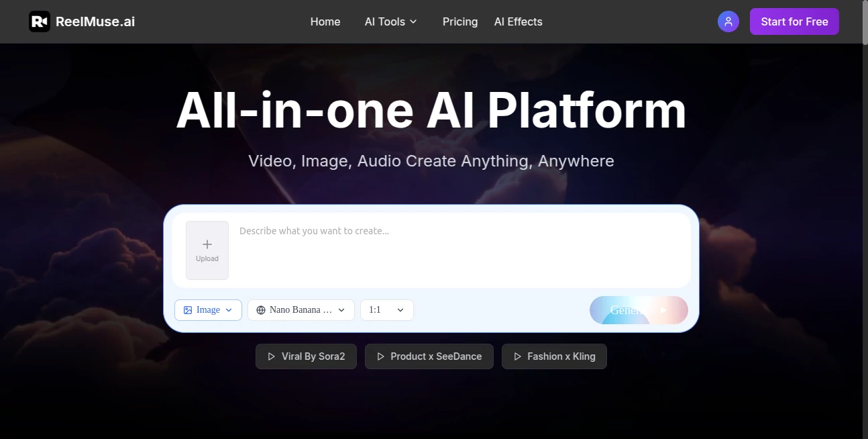This screenshot has height=439, width=868.
Task: Click the play icon on Product x SeeDance
Action: point(381,356)
